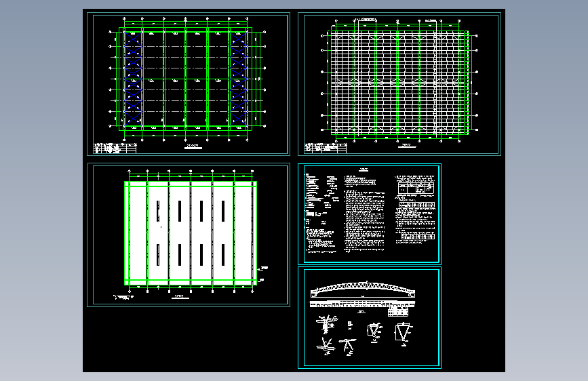
Task: Select the dense roof purlin grid sheet
Action: [x=399, y=84]
